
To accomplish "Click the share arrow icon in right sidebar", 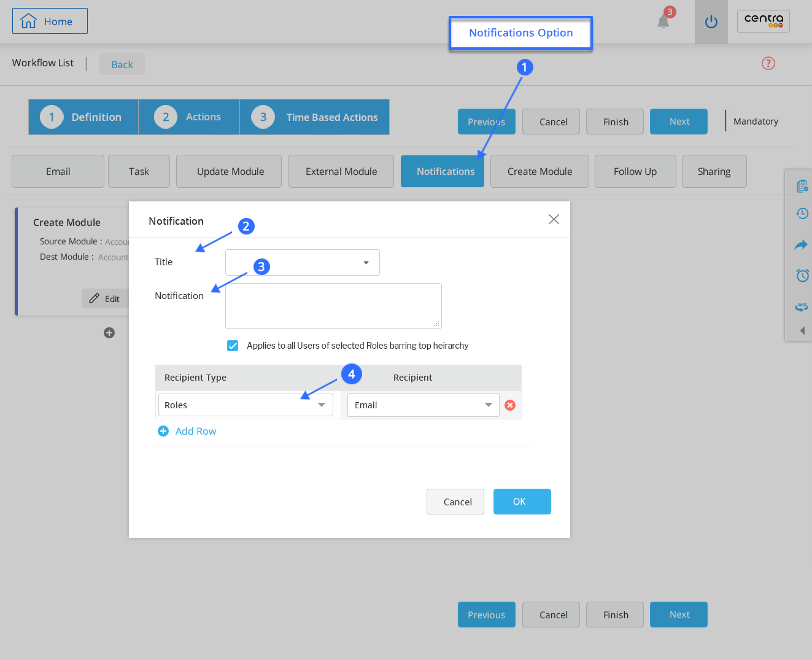I will [x=801, y=245].
